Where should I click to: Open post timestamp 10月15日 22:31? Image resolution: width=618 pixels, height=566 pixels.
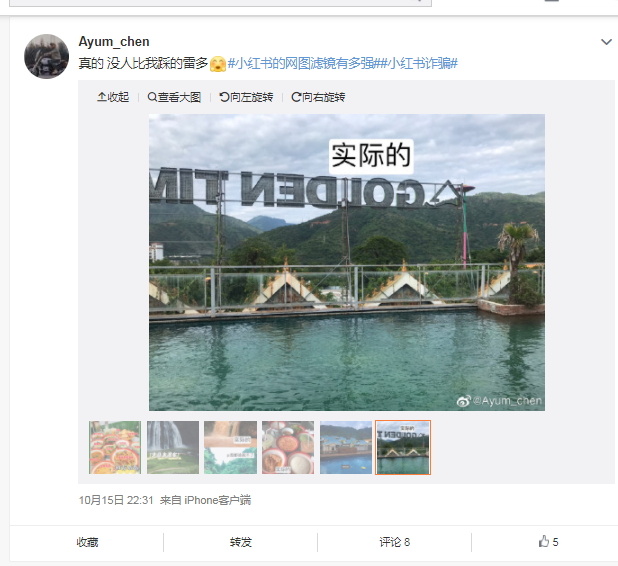click(x=116, y=500)
